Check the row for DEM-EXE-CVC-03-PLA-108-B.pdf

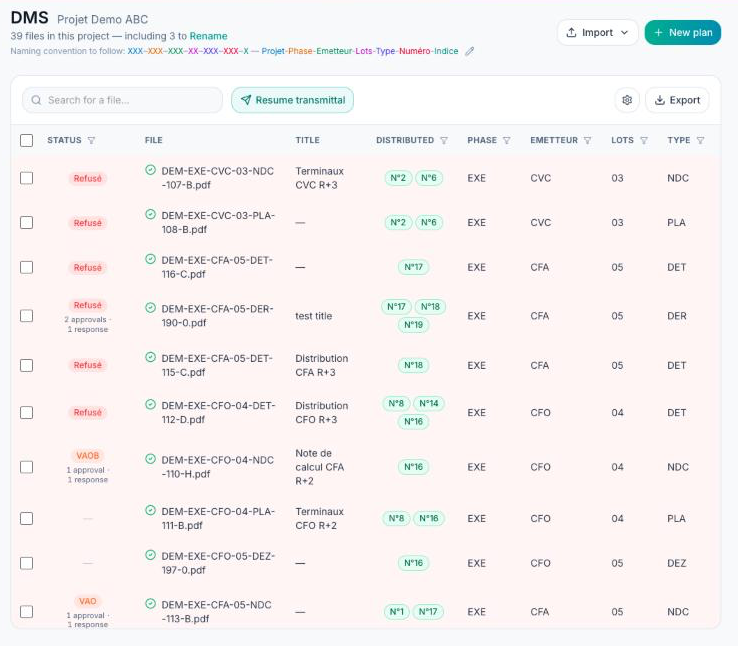[x=26, y=223]
